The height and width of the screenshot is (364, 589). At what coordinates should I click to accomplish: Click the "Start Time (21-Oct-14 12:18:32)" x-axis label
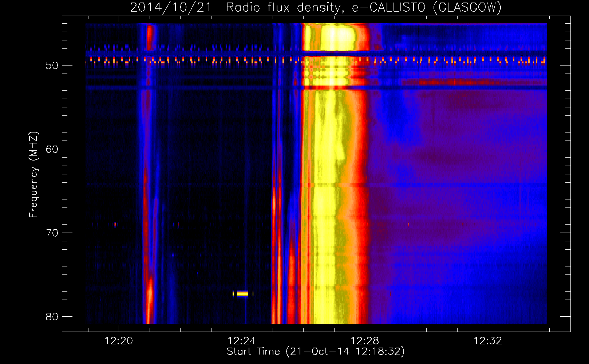316,352
